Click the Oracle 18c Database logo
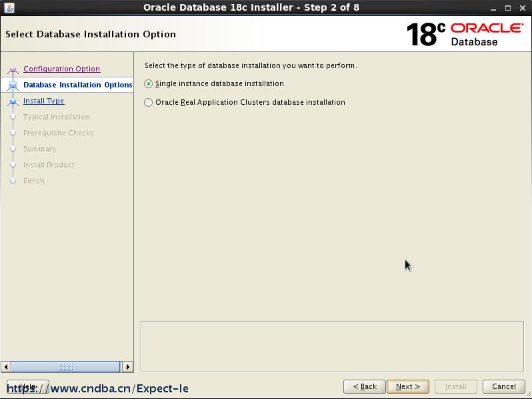532x399 pixels. (465, 34)
